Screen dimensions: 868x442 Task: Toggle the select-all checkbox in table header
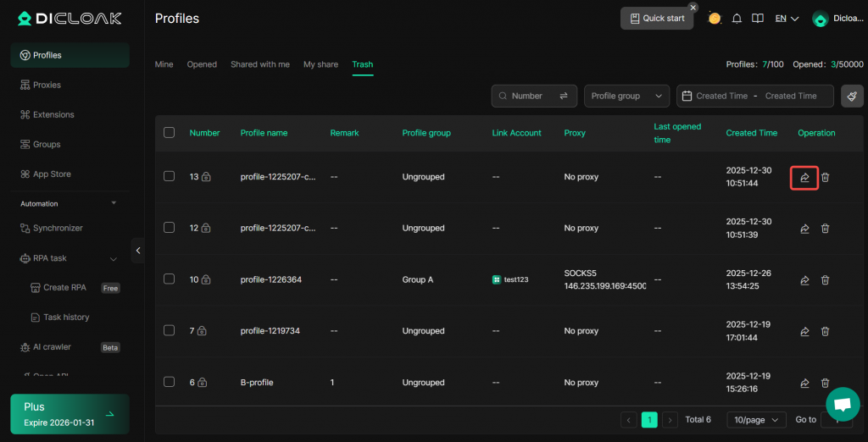tap(169, 133)
